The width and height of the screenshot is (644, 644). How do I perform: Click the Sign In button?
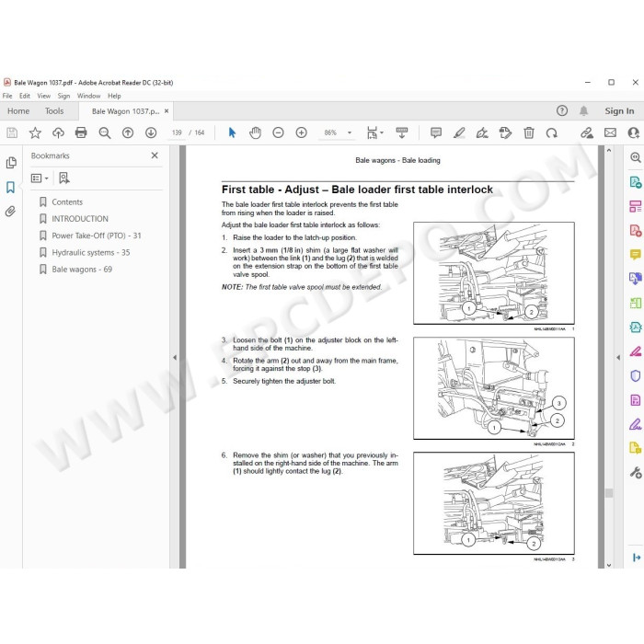click(x=619, y=111)
